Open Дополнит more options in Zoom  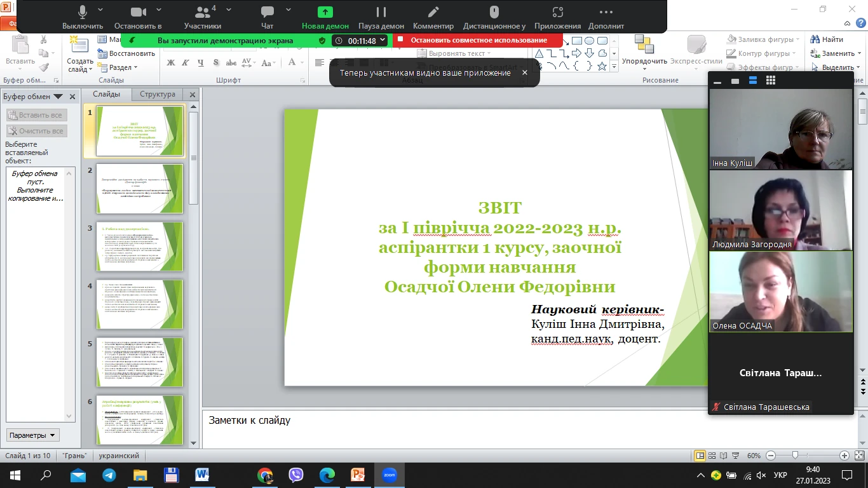(606, 18)
